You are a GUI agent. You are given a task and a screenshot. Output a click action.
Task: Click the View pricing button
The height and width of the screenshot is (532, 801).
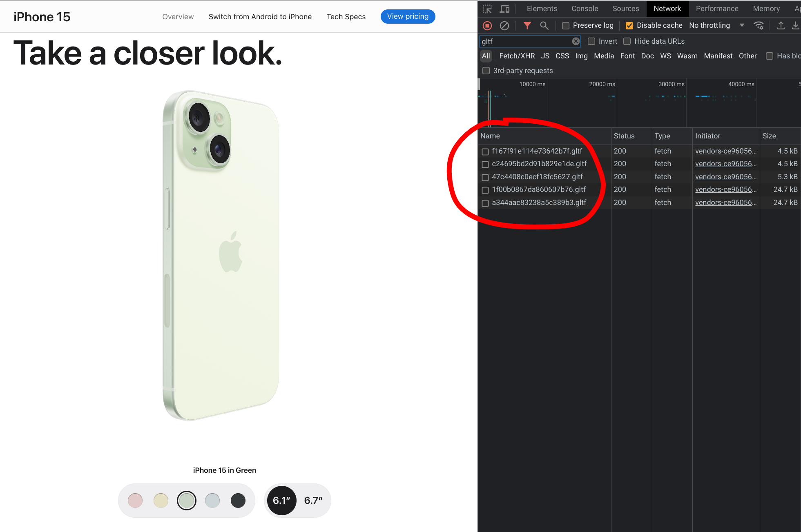click(408, 16)
